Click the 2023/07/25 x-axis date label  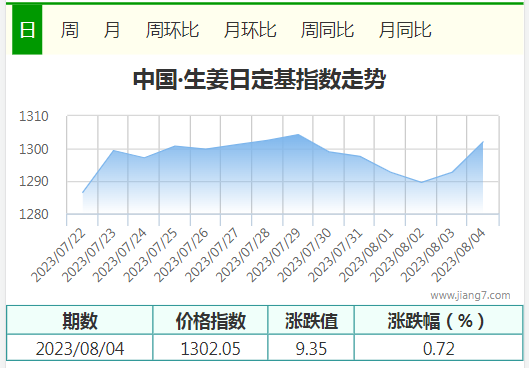click(150, 255)
